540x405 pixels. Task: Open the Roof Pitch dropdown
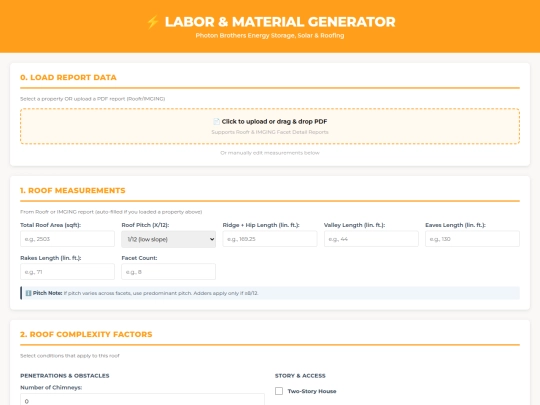point(168,239)
